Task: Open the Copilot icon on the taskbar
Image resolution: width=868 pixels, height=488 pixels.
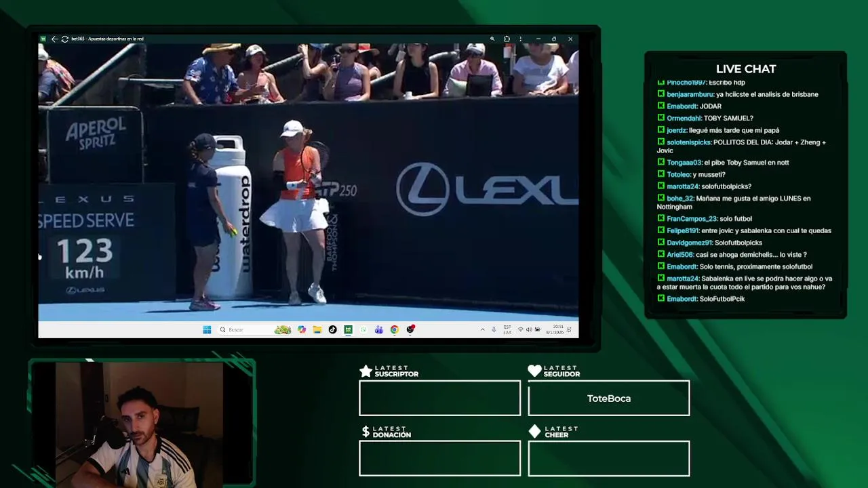Action: (302, 329)
